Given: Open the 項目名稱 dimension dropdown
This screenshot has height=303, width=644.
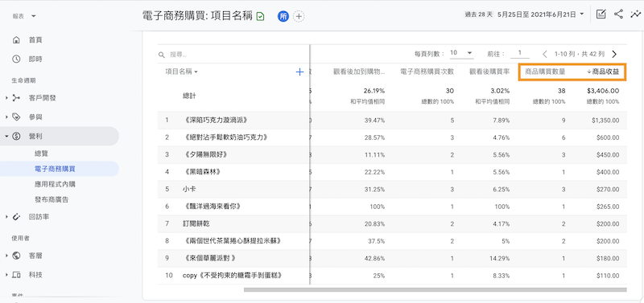Looking at the screenshot, I should click(x=182, y=72).
